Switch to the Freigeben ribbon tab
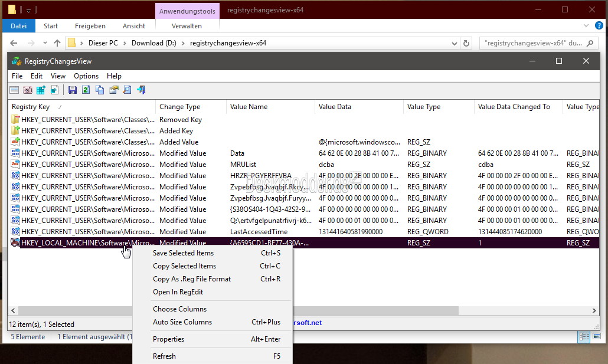Image resolution: width=608 pixels, height=364 pixels. 90,26
